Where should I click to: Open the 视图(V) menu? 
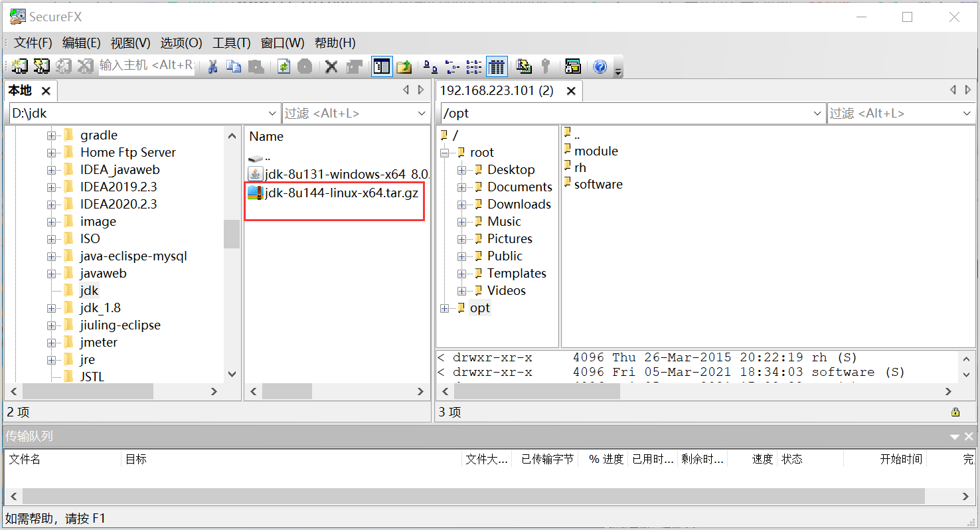click(x=131, y=43)
